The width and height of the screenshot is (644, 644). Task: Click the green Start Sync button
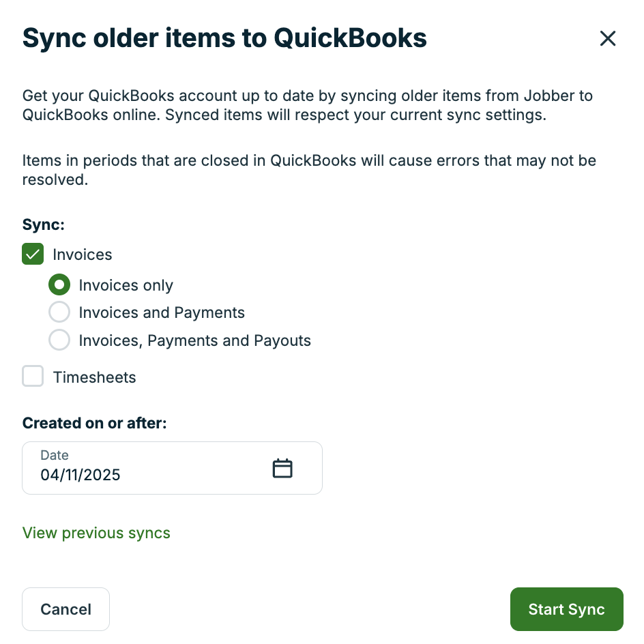click(x=566, y=609)
